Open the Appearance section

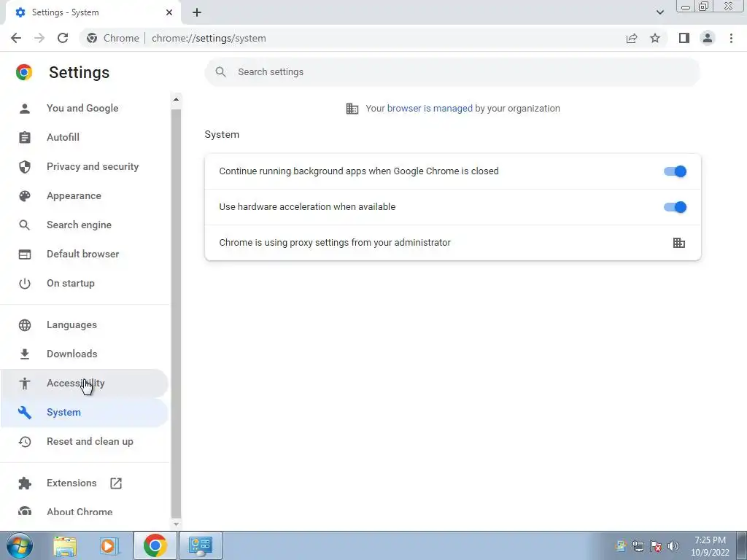84,195
